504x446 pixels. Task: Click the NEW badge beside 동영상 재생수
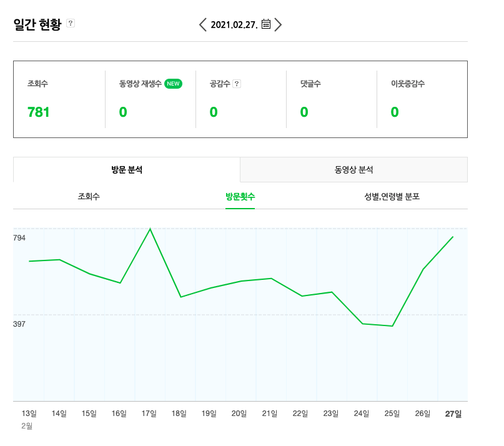click(x=173, y=84)
